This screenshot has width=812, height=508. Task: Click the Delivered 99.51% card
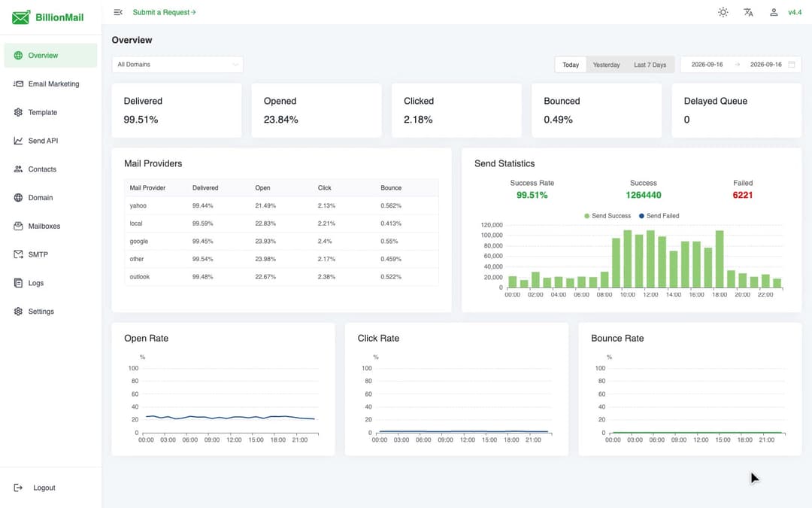click(x=177, y=111)
